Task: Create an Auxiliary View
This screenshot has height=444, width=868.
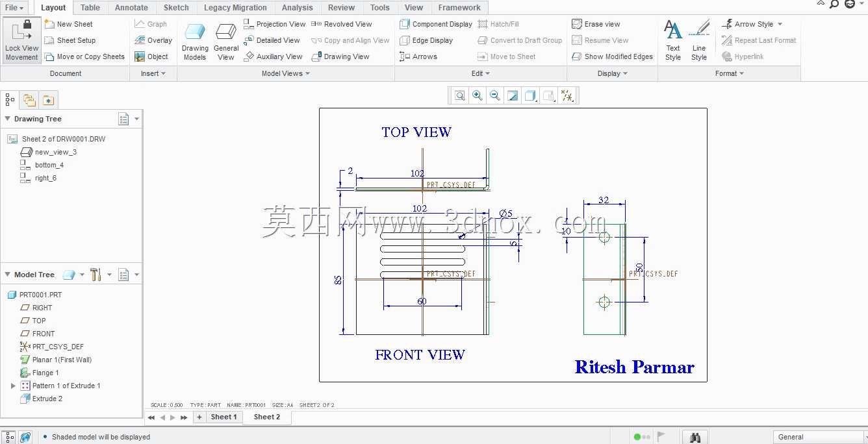Action: [x=274, y=56]
